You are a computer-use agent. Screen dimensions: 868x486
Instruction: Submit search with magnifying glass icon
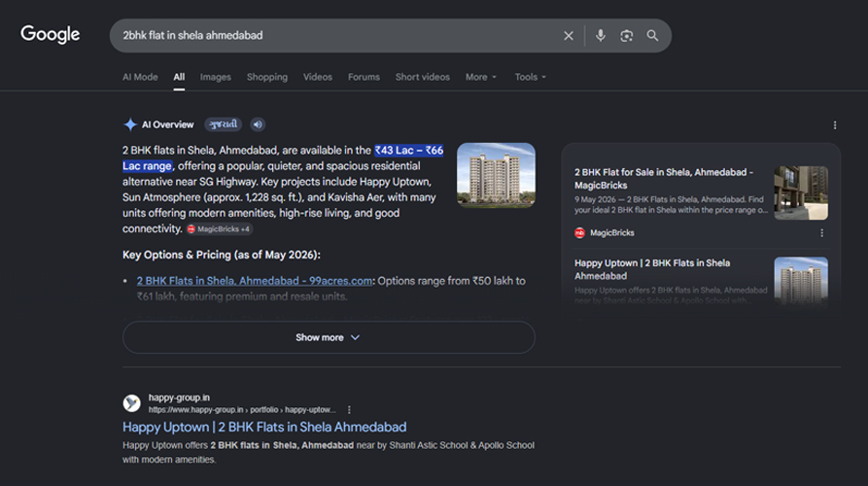pos(652,36)
